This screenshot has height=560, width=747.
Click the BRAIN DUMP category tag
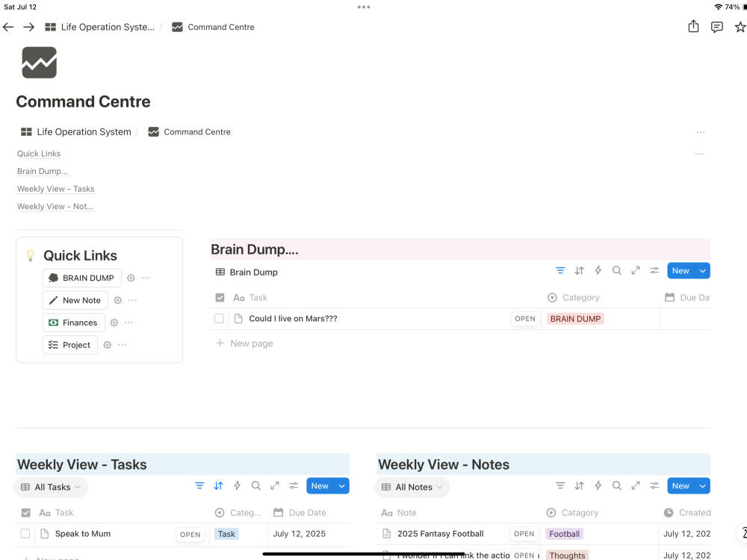575,319
